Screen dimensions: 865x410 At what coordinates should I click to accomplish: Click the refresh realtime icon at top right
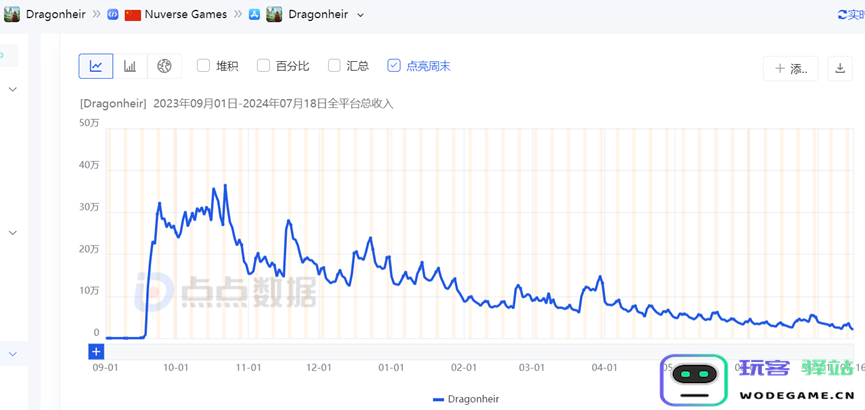pos(842,15)
